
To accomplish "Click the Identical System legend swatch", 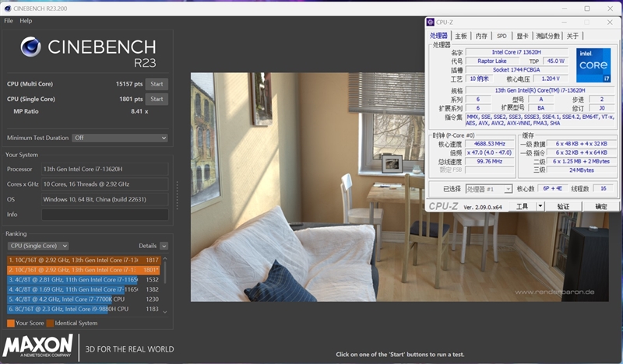I will pos(50,323).
